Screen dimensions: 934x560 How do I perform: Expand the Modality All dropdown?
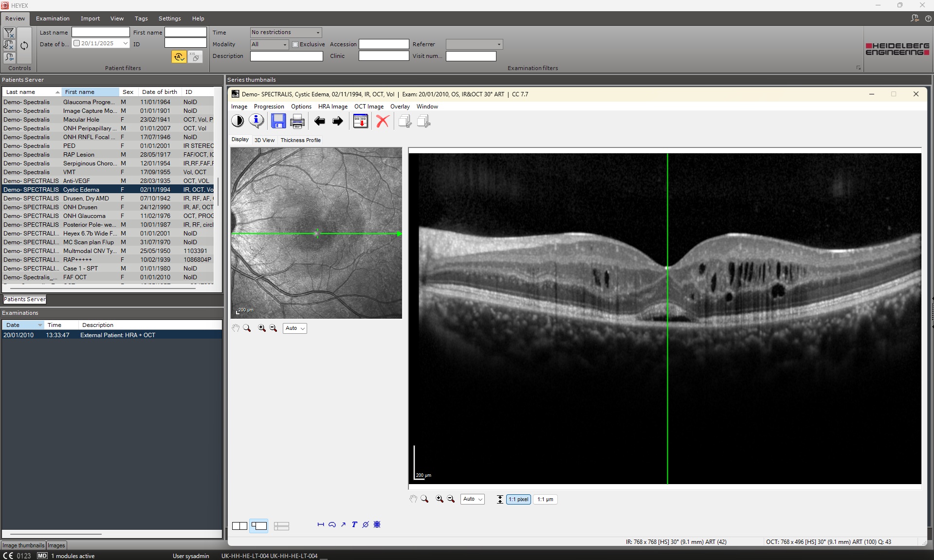pos(270,44)
